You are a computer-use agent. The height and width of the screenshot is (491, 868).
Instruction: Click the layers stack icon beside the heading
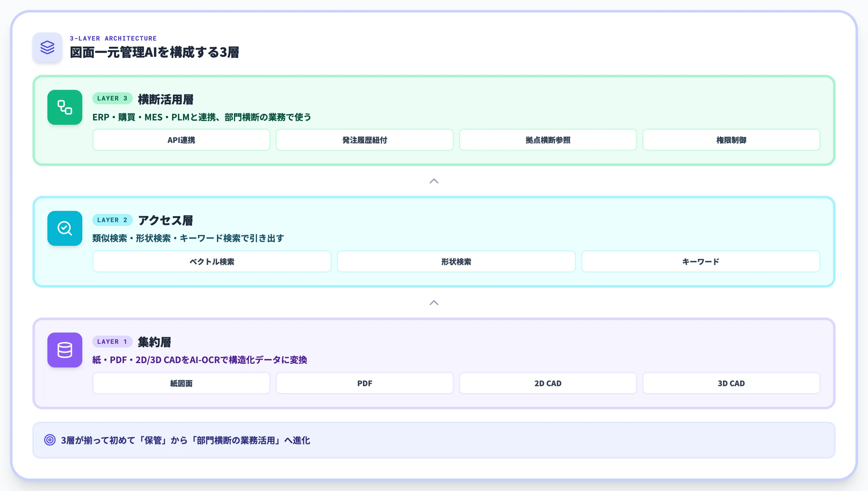point(47,47)
